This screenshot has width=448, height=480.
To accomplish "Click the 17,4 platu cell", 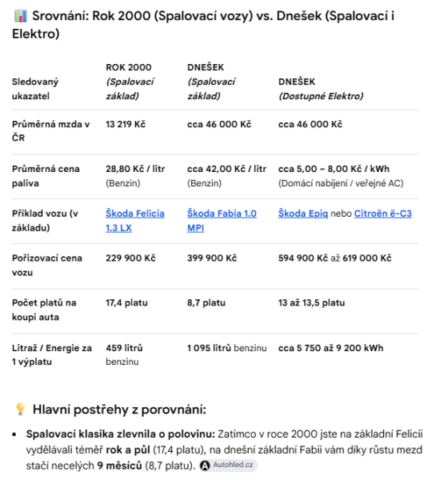I will click(x=126, y=302).
